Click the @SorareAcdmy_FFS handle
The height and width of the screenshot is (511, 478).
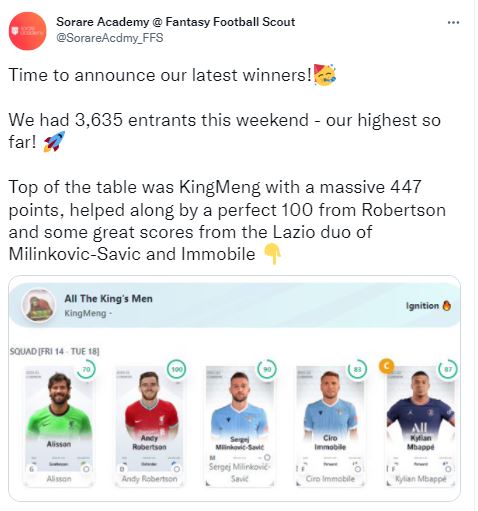point(110,38)
